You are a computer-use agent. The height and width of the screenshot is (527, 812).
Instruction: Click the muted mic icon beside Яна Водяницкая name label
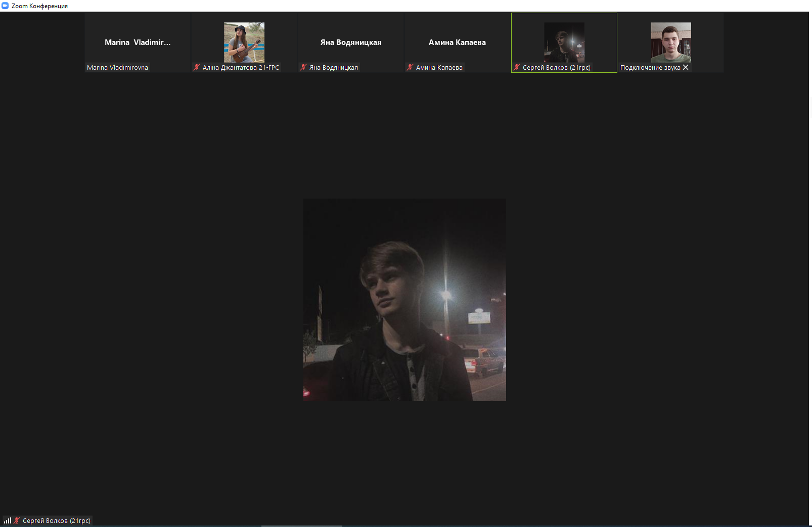[304, 67]
